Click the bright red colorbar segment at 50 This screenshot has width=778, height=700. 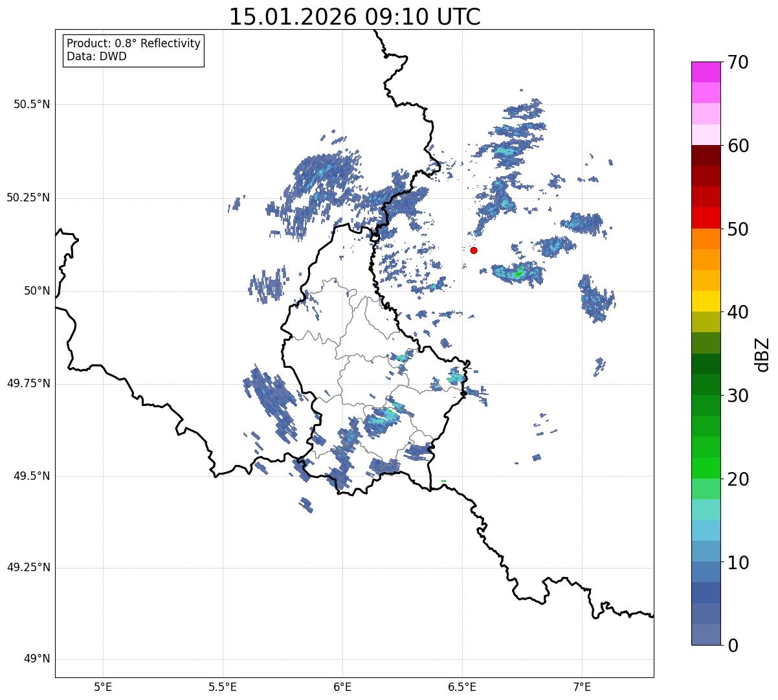[706, 218]
